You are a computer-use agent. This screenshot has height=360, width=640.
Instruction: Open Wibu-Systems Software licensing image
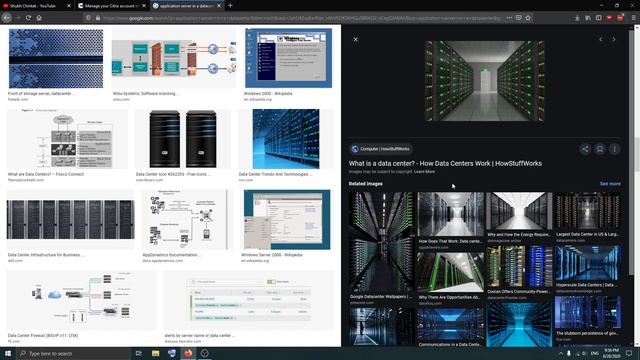point(174,58)
